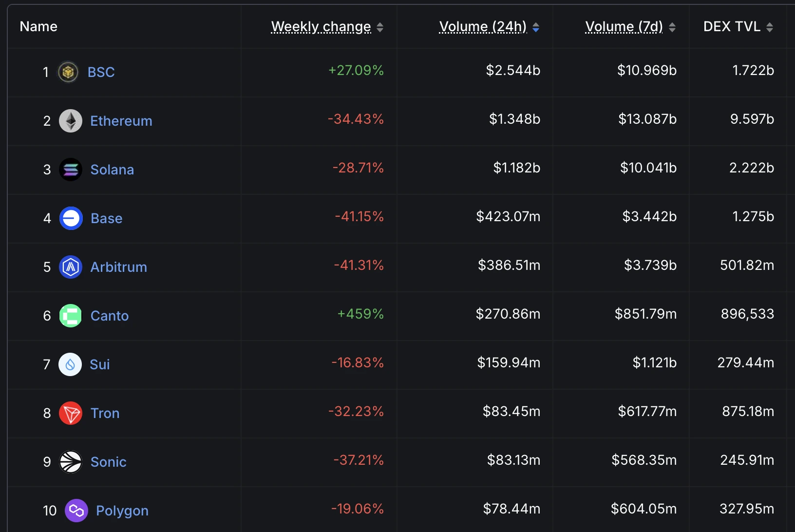Select Arbitrum 7d volume $3.739b
The image size is (795, 532).
point(650,265)
